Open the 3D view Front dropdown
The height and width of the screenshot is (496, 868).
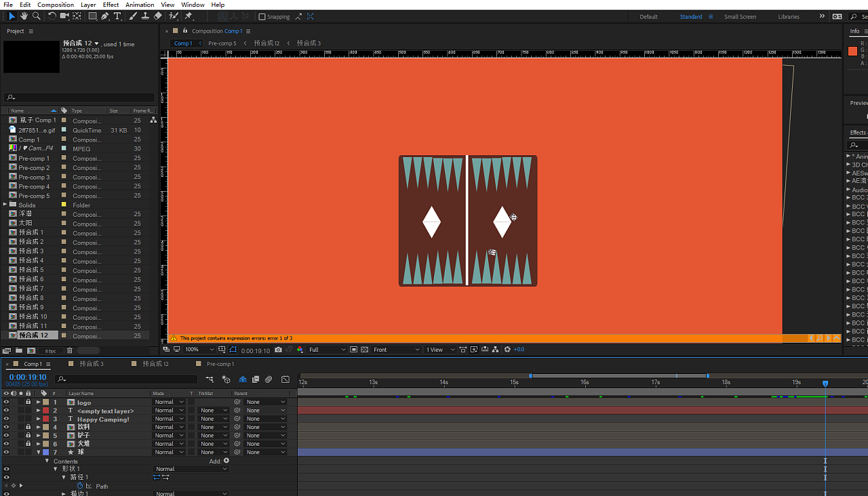click(396, 350)
